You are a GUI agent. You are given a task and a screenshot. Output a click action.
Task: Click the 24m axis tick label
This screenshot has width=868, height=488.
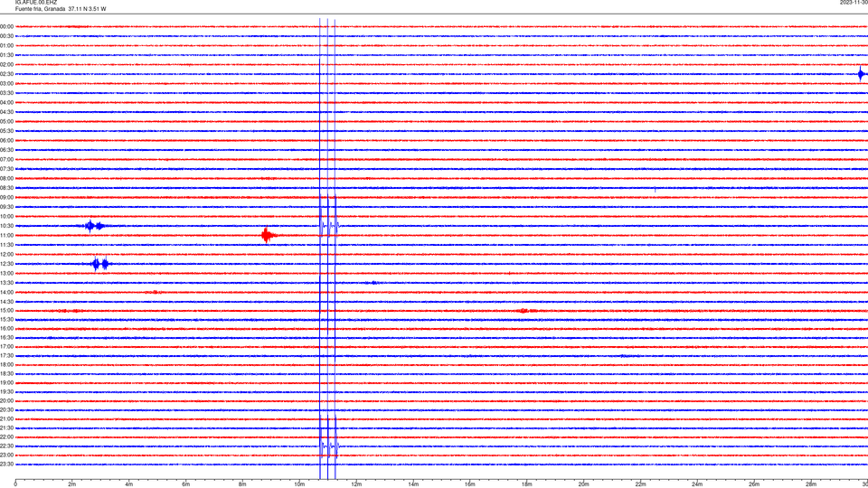[697, 484]
